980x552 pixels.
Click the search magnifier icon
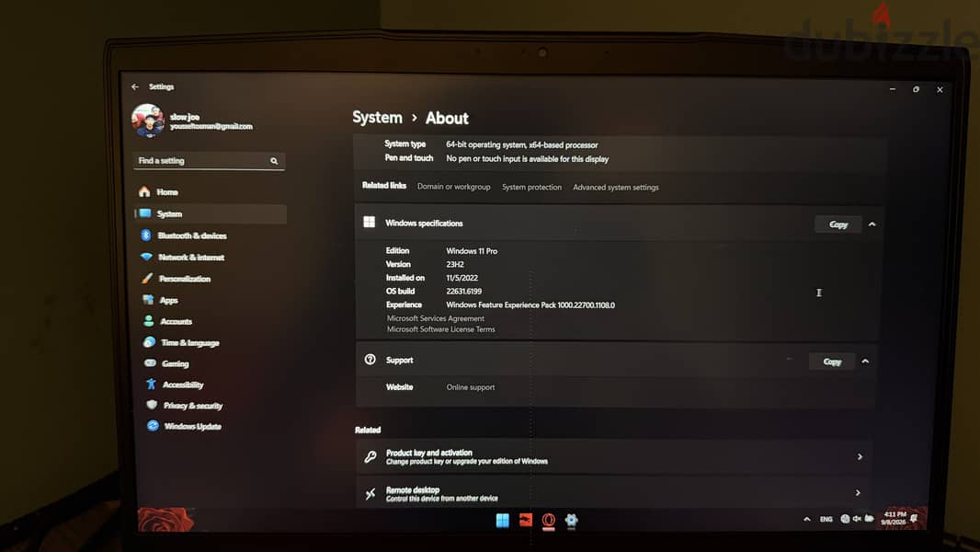tap(274, 161)
